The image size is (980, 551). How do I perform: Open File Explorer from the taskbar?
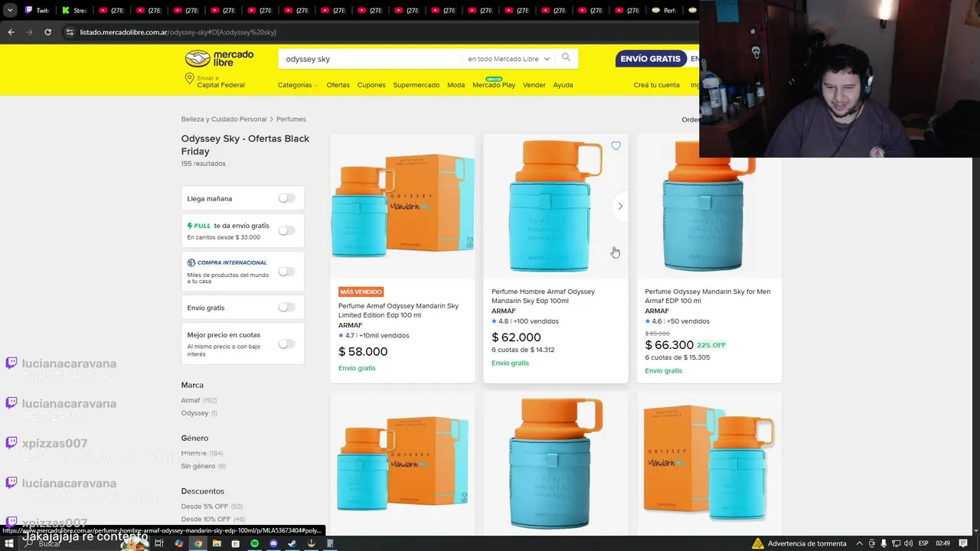[217, 543]
